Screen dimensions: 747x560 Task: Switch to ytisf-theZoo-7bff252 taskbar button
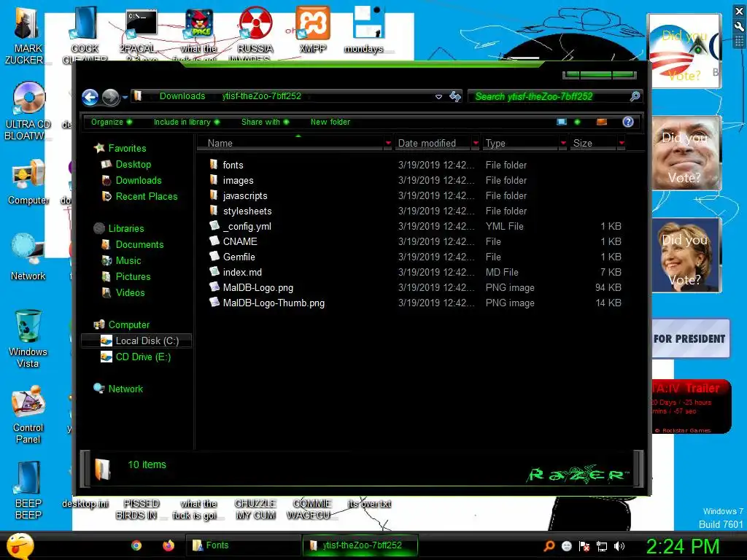tap(360, 545)
